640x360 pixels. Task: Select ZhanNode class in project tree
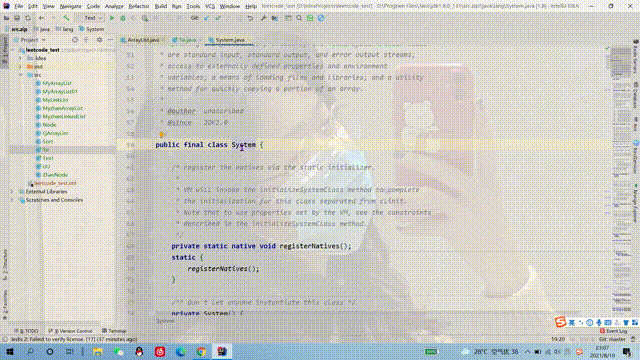click(x=55, y=175)
